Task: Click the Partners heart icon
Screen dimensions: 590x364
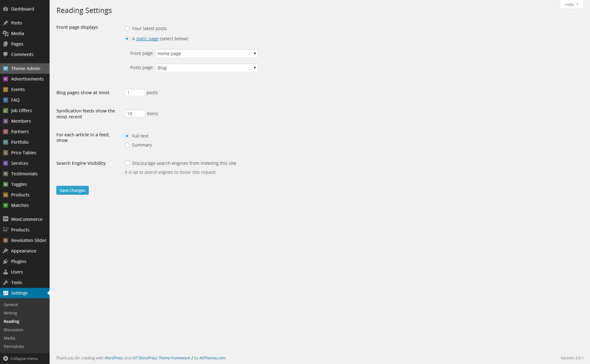Action: click(x=6, y=132)
